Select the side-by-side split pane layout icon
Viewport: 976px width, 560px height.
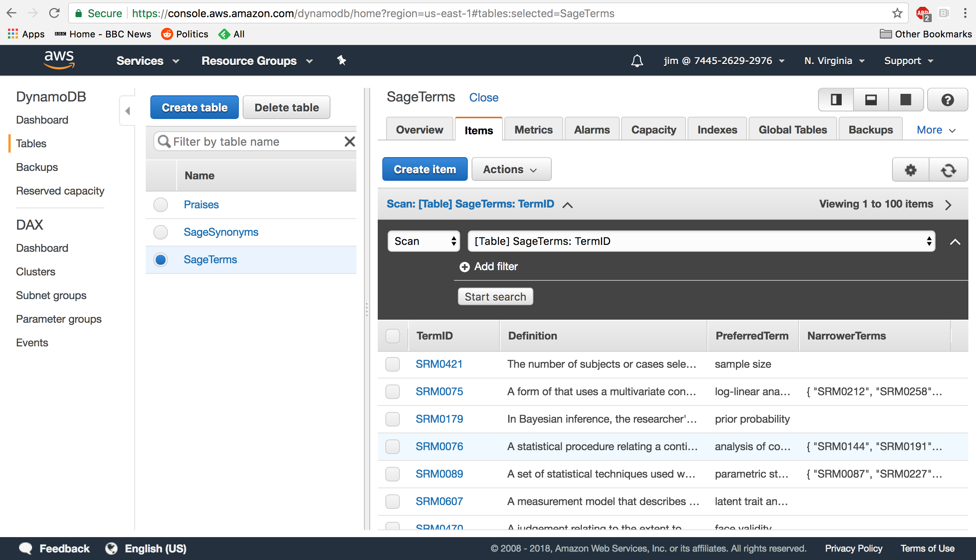pyautogui.click(x=836, y=100)
